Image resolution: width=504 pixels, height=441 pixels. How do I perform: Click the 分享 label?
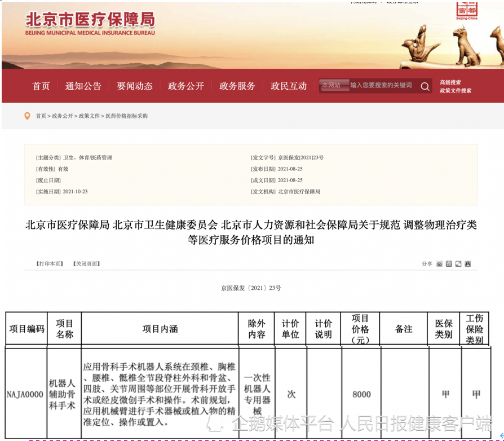pyautogui.click(x=427, y=264)
